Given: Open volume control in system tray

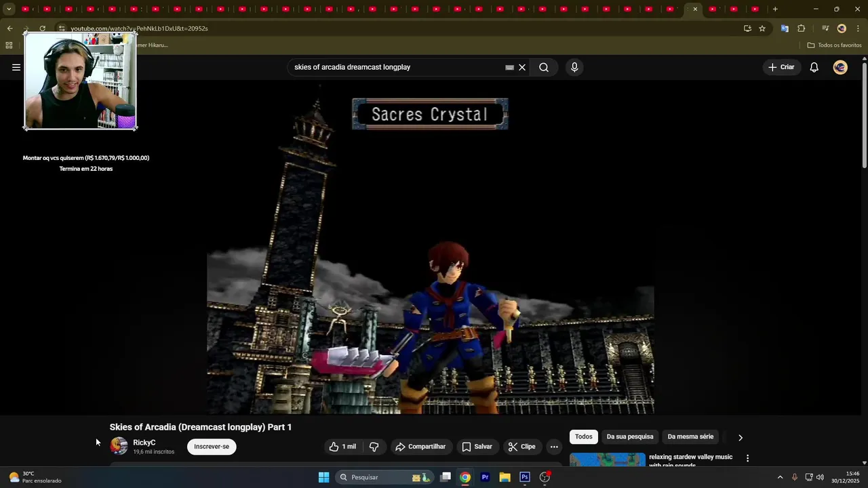Looking at the screenshot, I should pos(820,477).
